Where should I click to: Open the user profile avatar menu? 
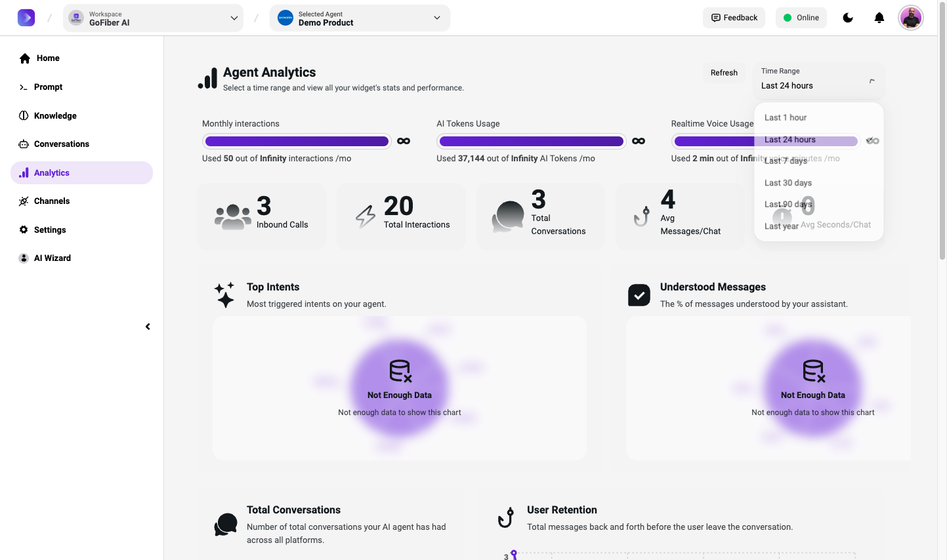[x=911, y=18]
